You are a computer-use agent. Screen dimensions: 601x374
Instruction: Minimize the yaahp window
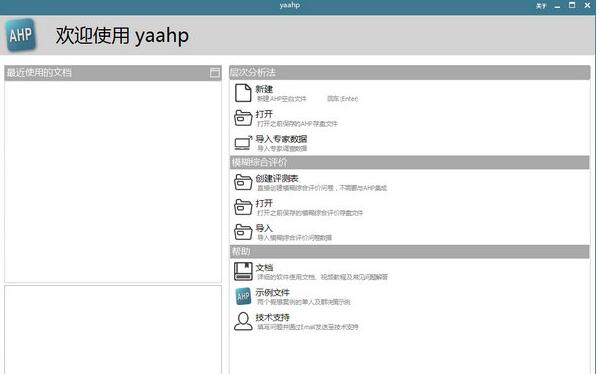coord(557,6)
